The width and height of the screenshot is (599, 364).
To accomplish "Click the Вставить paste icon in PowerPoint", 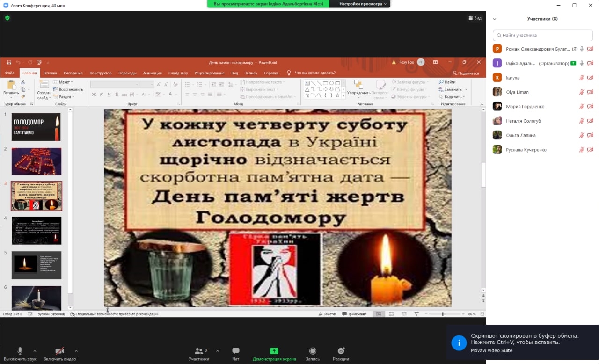I will [x=11, y=86].
